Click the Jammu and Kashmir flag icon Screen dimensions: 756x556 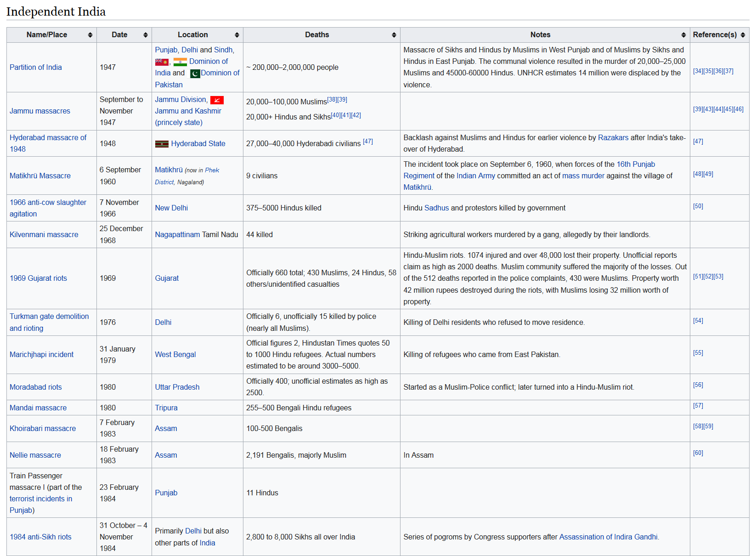217,100
